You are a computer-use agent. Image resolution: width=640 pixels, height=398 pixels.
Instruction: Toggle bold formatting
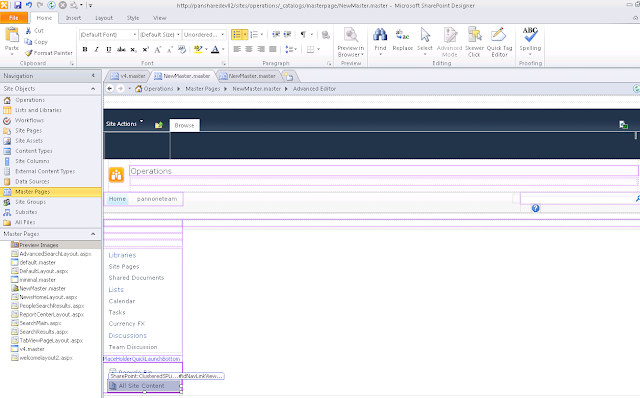pyautogui.click(x=85, y=49)
